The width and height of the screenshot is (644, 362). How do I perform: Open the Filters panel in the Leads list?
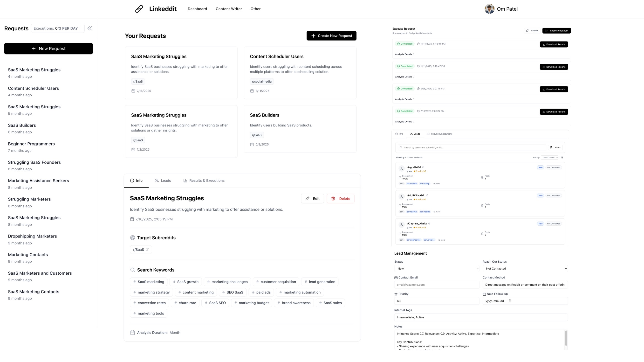tap(555, 147)
